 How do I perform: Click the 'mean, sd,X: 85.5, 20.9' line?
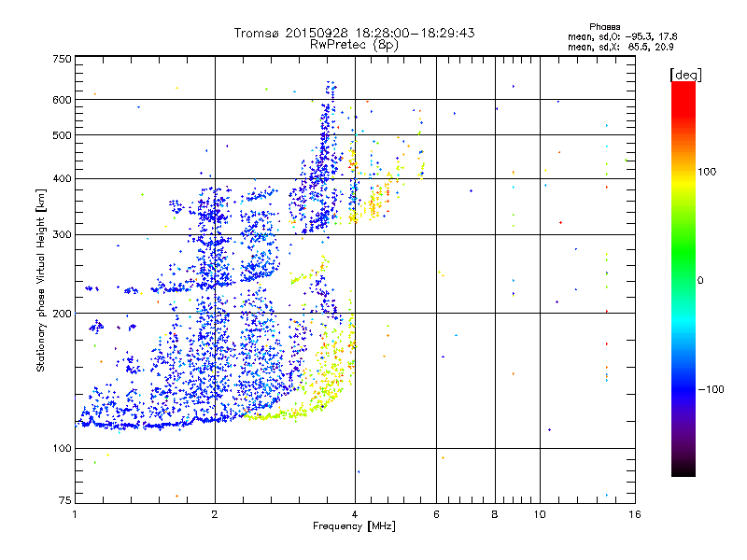tap(620, 47)
